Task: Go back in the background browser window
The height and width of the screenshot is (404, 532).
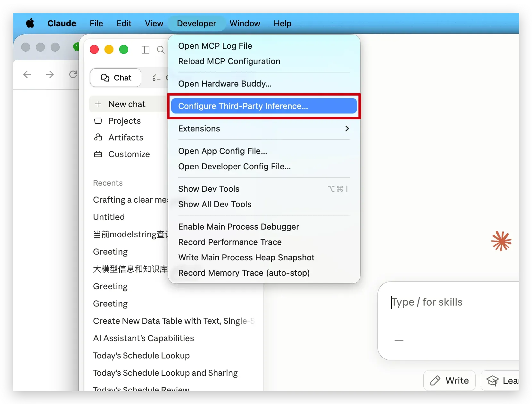Action: (27, 74)
